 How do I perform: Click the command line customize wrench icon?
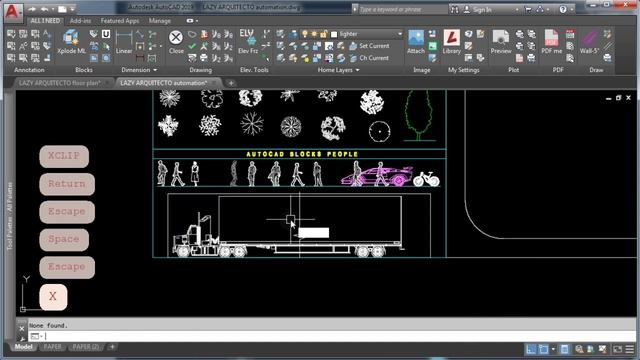pos(22,338)
